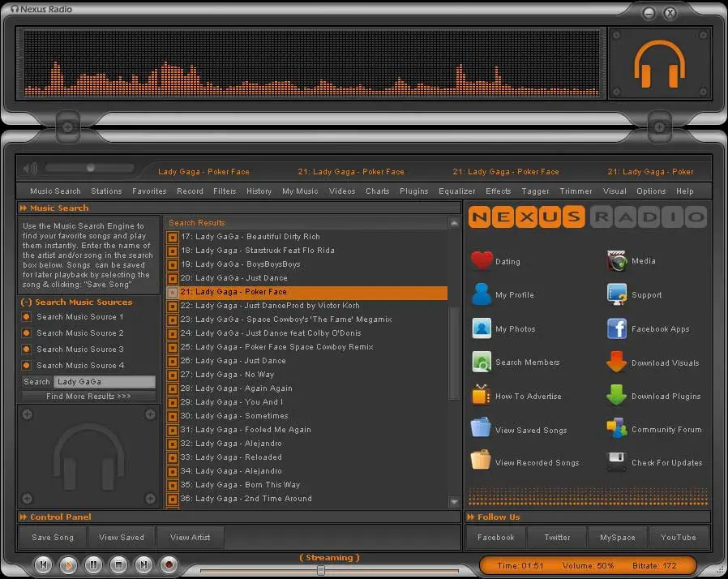
Task: Open My Profile icon
Action: click(482, 294)
